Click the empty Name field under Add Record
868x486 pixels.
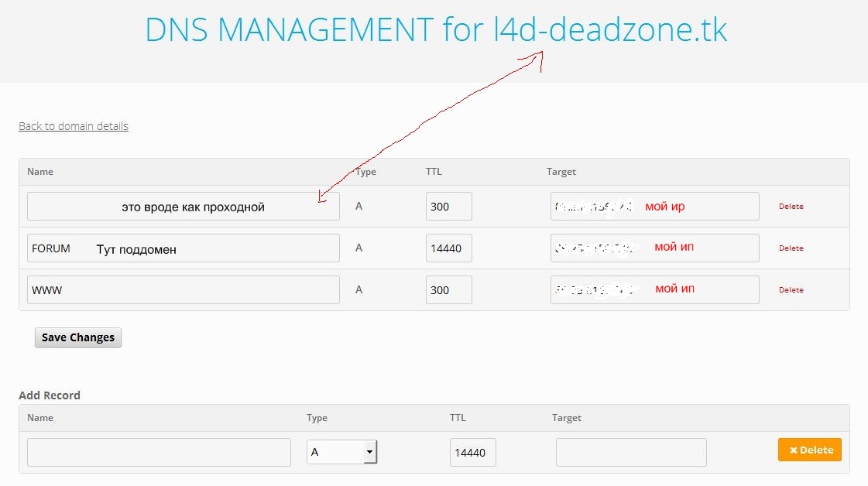(x=159, y=453)
